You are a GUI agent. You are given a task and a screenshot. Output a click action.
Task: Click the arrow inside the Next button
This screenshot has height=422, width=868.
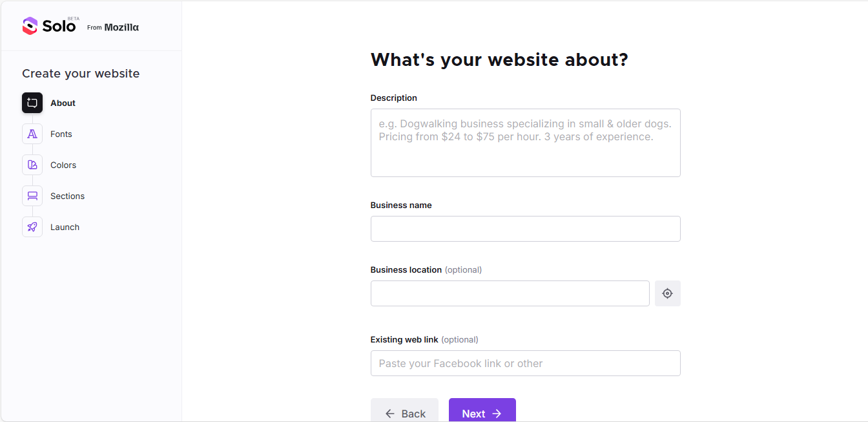tap(497, 414)
